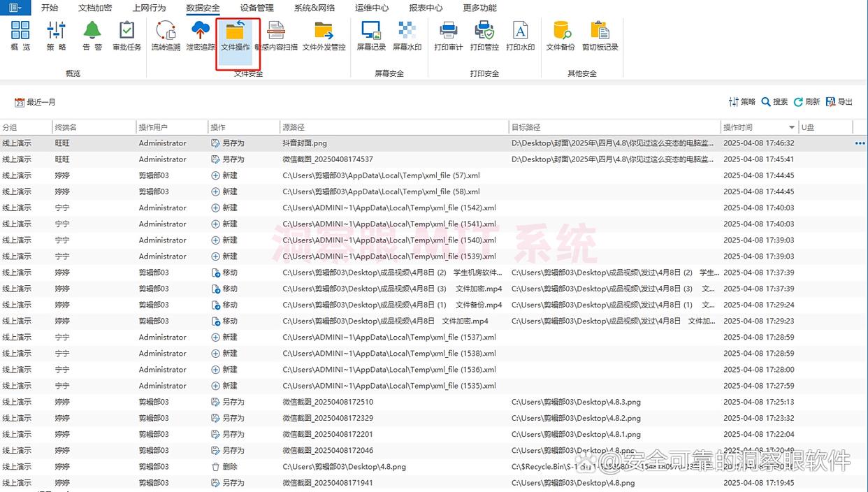This screenshot has height=492, width=868.
Task: Click source path ending 文件备份.mp4
Action: 392,305
